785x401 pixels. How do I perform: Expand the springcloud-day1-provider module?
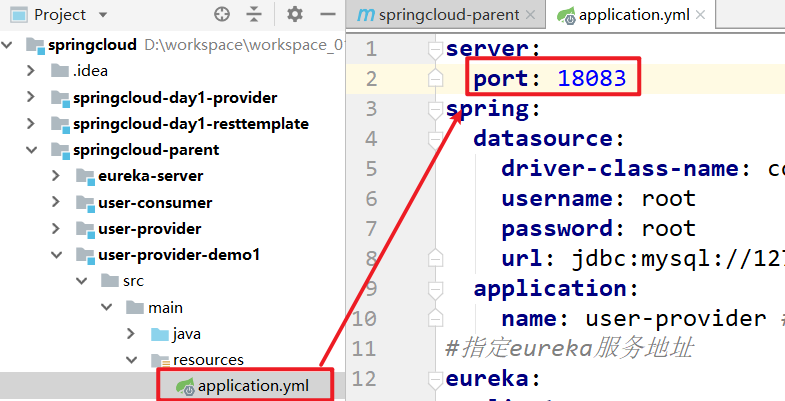[34, 98]
